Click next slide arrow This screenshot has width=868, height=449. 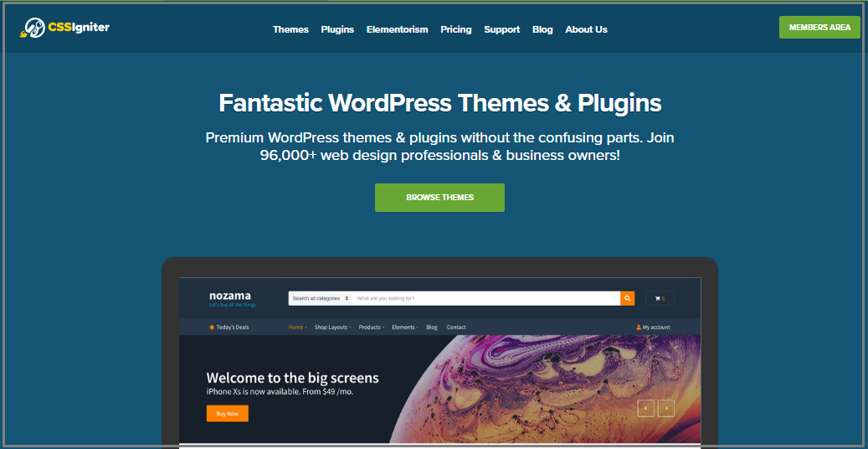click(666, 409)
